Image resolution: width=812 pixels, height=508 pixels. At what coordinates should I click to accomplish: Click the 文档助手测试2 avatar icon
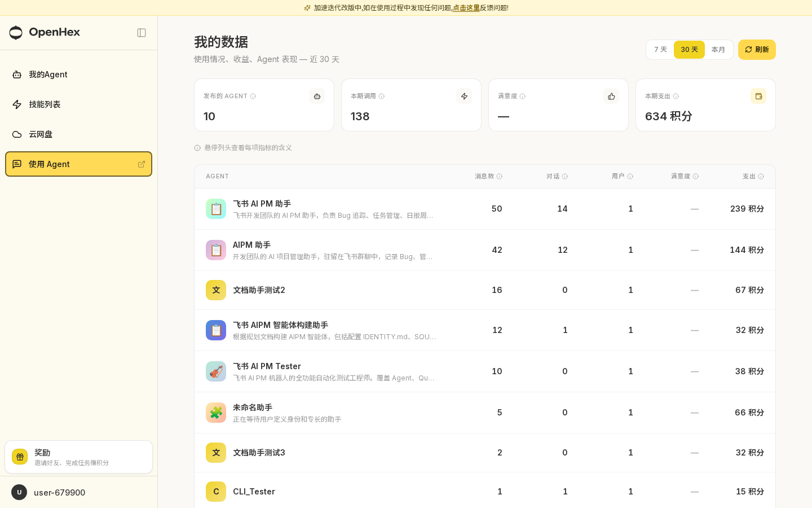click(x=216, y=290)
